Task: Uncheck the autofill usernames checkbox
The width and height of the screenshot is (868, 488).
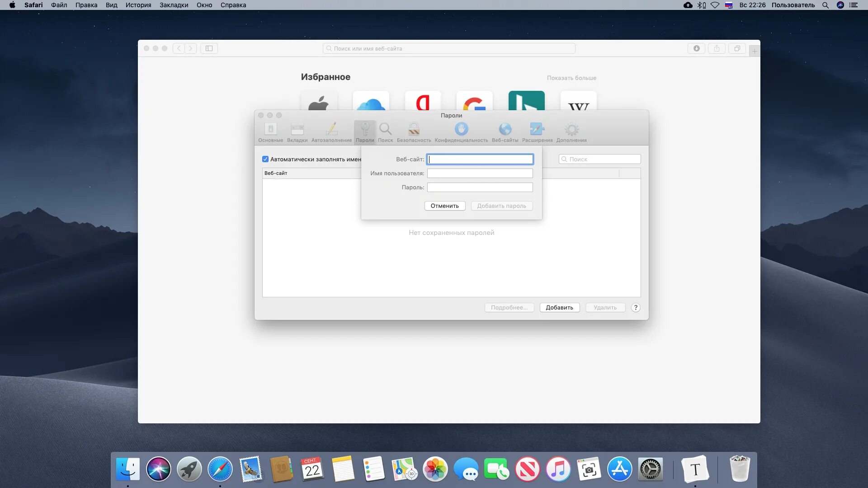Action: 265,159
